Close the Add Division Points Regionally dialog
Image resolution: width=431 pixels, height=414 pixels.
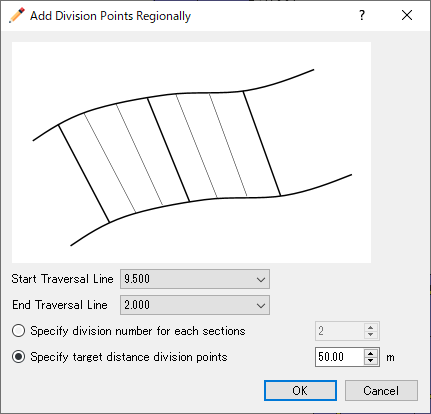click(x=407, y=15)
